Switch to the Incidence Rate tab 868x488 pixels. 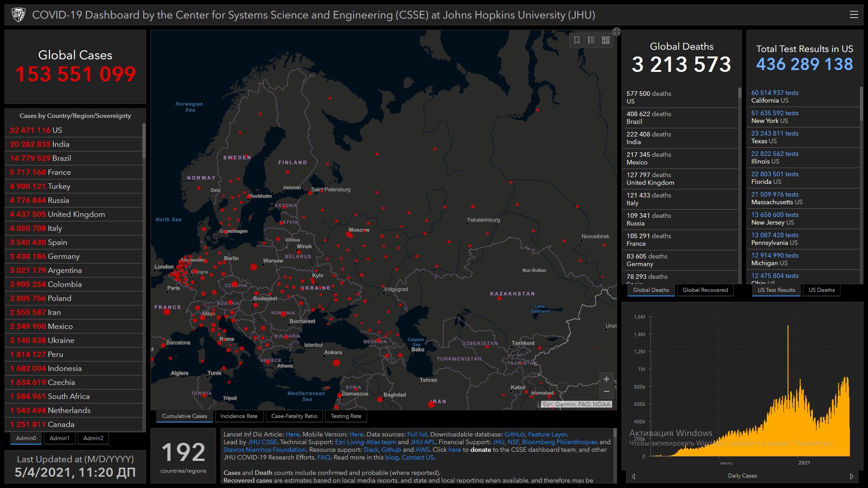tap(239, 416)
